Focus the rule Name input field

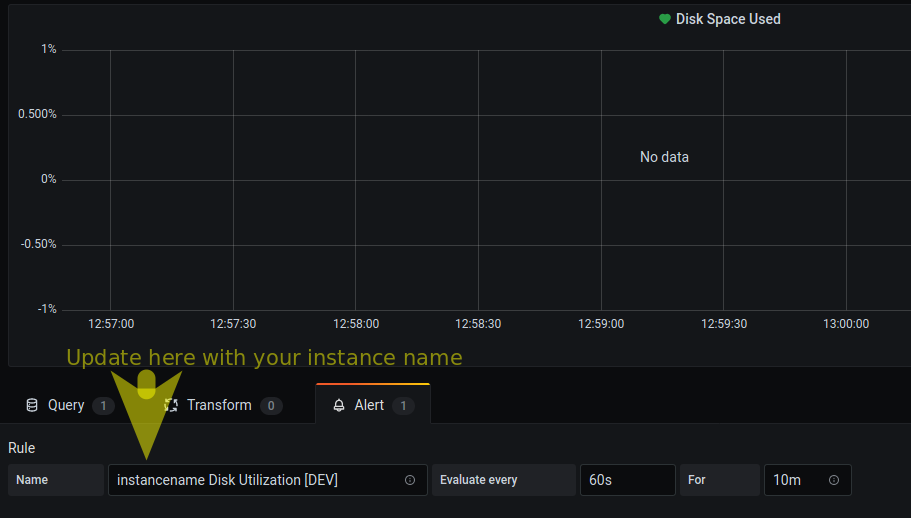(x=255, y=480)
